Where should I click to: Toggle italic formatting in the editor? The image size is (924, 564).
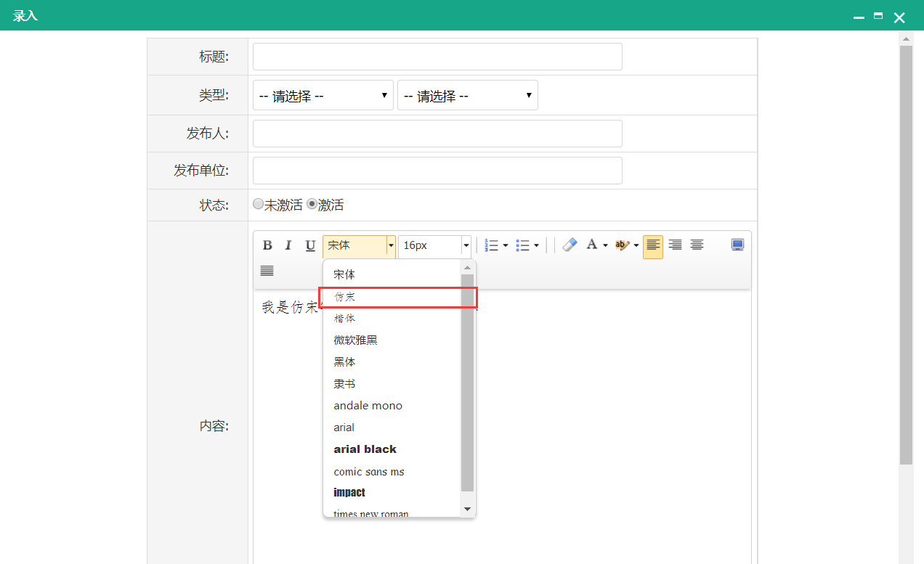tap(288, 245)
